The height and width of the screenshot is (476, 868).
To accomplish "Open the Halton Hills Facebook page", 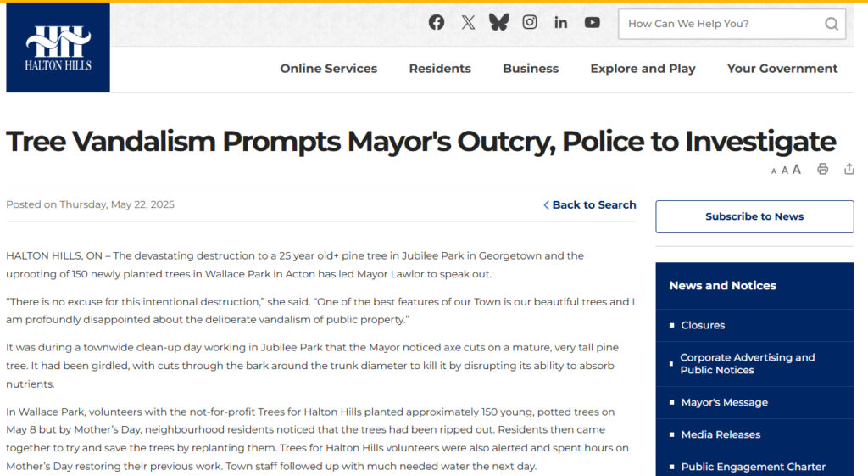I will pyautogui.click(x=437, y=22).
